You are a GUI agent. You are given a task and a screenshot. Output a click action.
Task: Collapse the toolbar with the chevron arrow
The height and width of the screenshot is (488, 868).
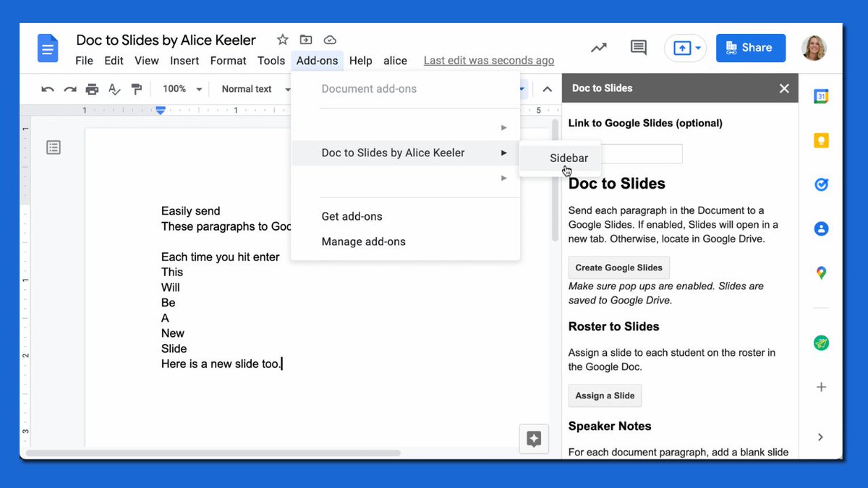(547, 89)
